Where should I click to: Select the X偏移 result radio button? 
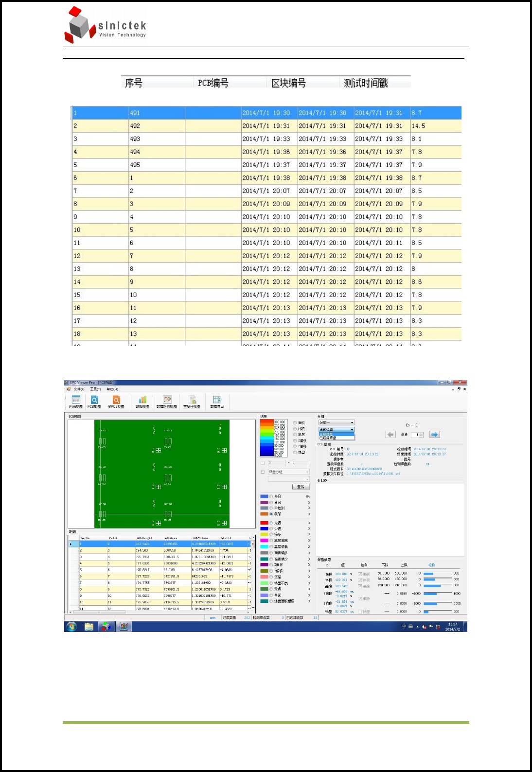click(x=295, y=440)
